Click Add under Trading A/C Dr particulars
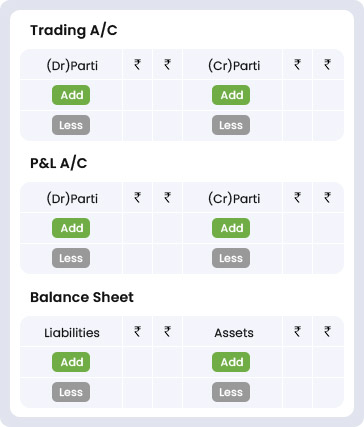 click(x=71, y=95)
